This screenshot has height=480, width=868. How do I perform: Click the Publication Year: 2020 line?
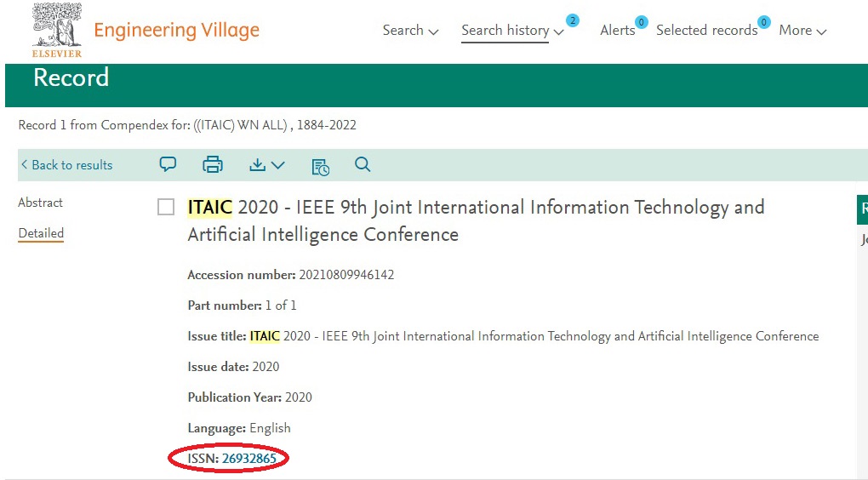[x=249, y=397]
